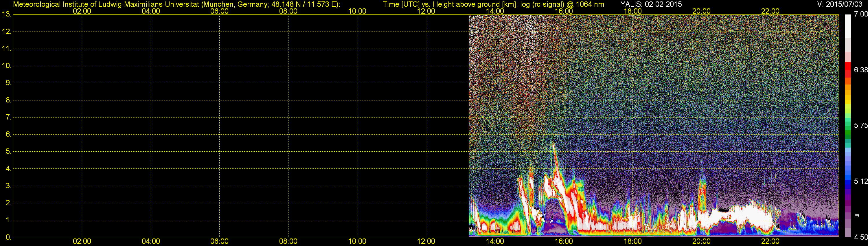Click the 2 km height axis label
The image size is (868, 246).
point(8,203)
